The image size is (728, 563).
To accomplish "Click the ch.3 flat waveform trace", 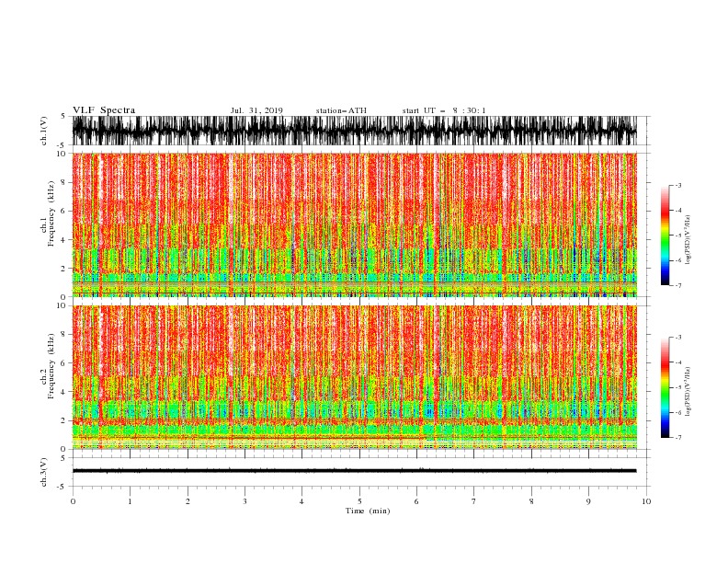I will tap(354, 471).
